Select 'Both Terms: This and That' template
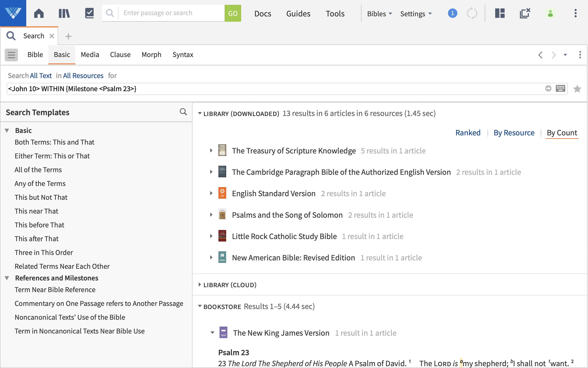This screenshot has width=588, height=368. tap(54, 142)
